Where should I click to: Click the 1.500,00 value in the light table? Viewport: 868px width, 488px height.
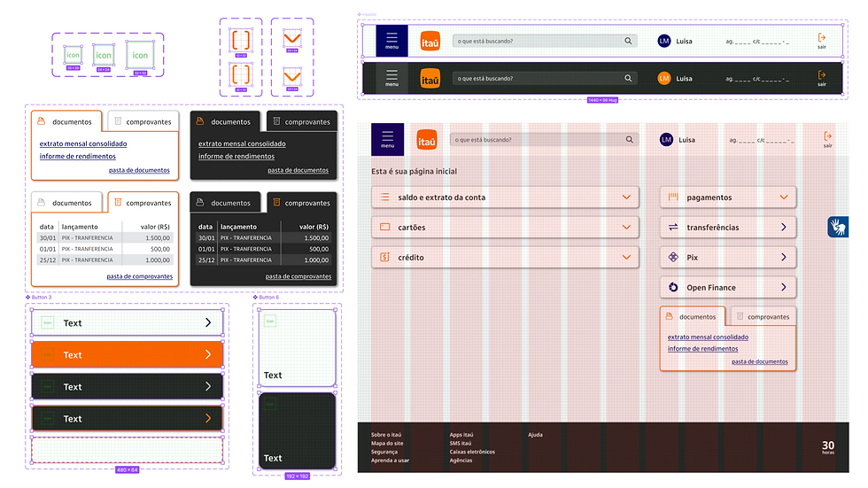click(158, 238)
